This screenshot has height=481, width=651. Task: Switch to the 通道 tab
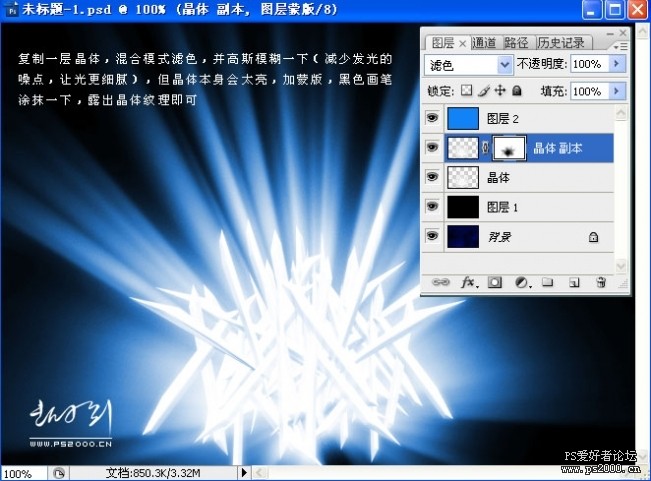coord(484,43)
